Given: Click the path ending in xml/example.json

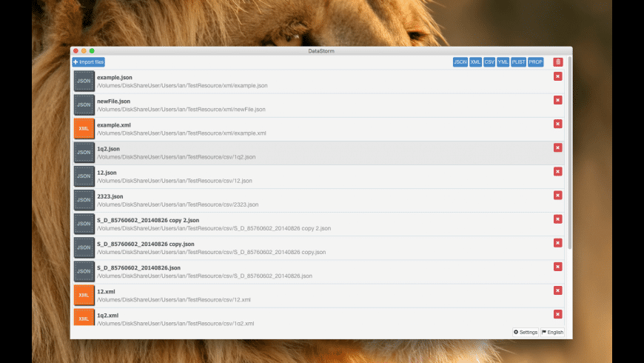Looking at the screenshot, I should pos(182,86).
